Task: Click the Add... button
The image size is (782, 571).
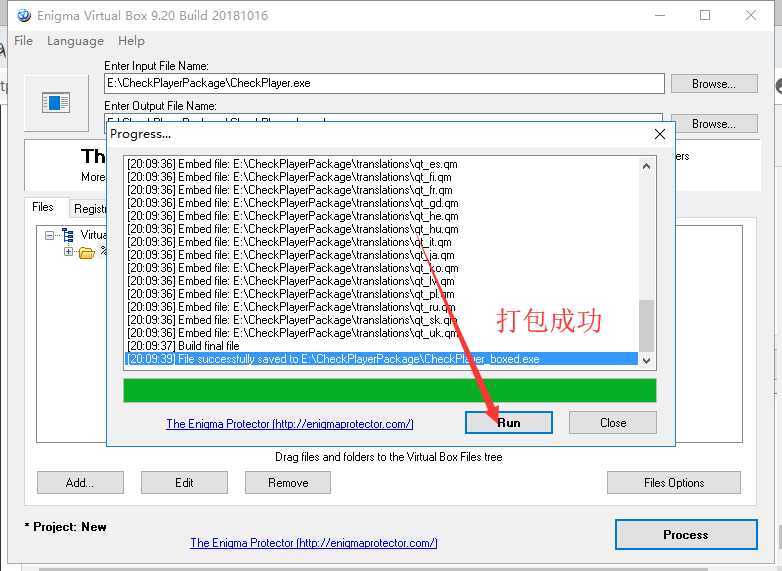Action: pyautogui.click(x=80, y=483)
